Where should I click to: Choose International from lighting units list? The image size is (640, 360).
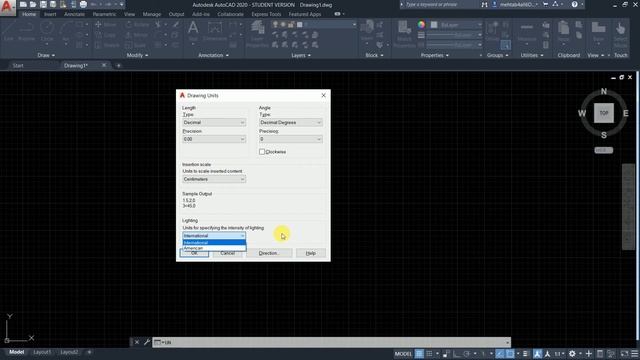tap(214, 242)
